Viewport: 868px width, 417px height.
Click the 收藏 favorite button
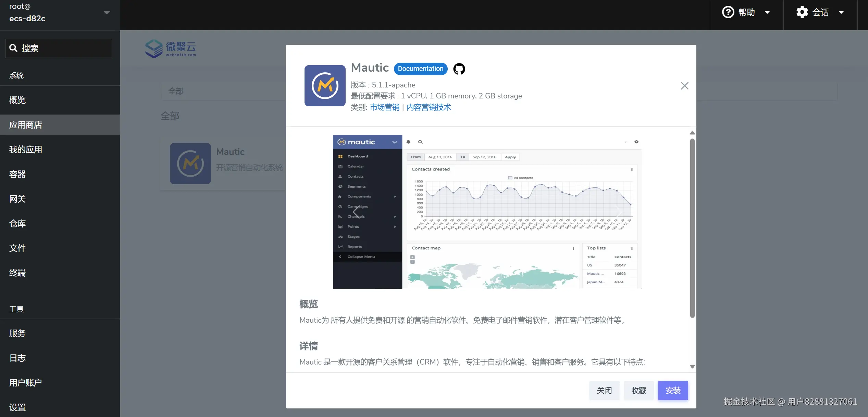point(638,390)
